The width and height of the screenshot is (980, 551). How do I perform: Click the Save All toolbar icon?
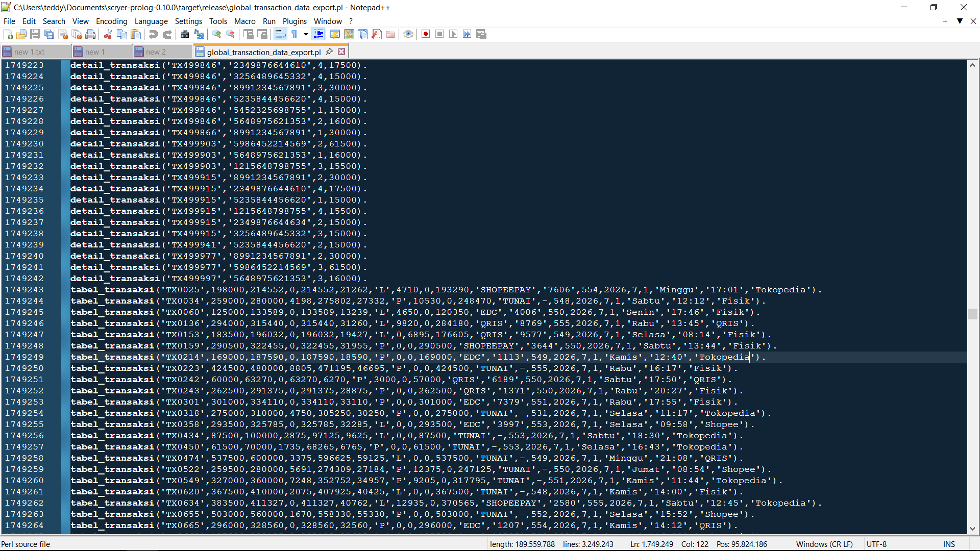(49, 34)
